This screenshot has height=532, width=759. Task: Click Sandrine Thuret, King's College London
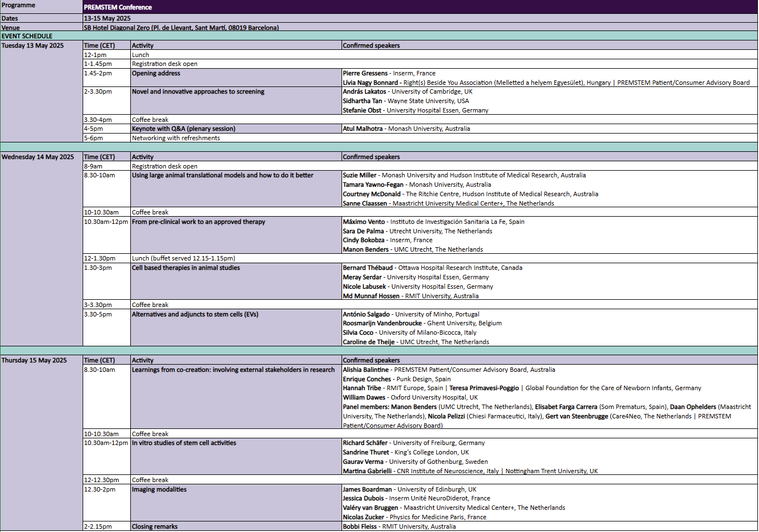tap(406, 452)
